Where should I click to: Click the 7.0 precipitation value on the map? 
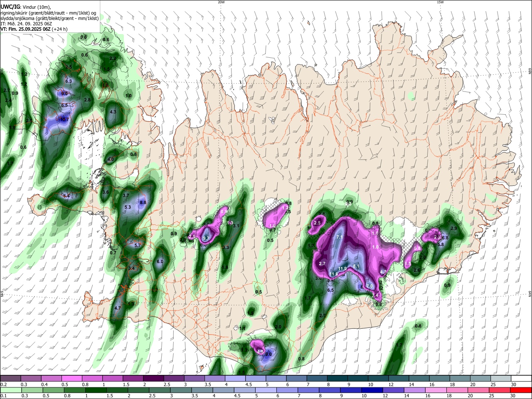369,286
